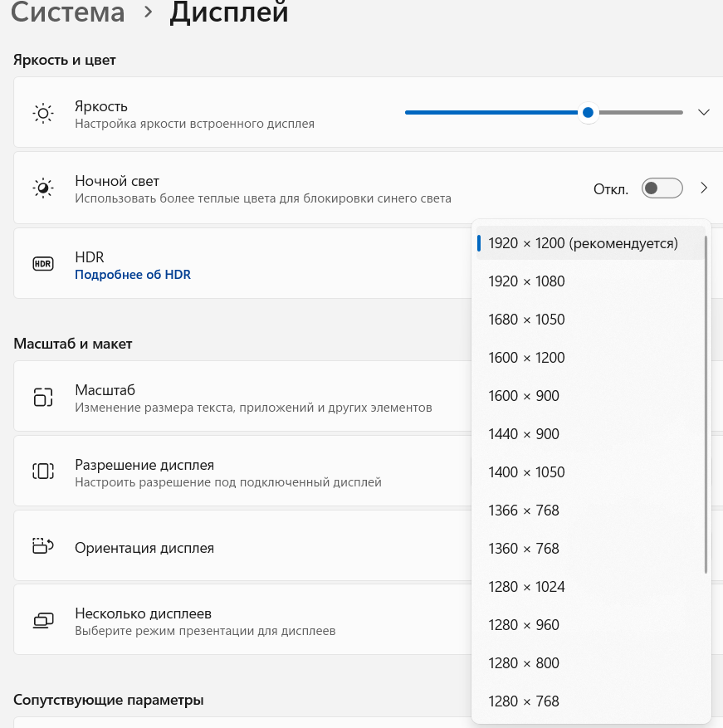Image resolution: width=723 pixels, height=728 pixels.
Task: Select recommended 1920 × 1200 resolution
Action: [583, 243]
